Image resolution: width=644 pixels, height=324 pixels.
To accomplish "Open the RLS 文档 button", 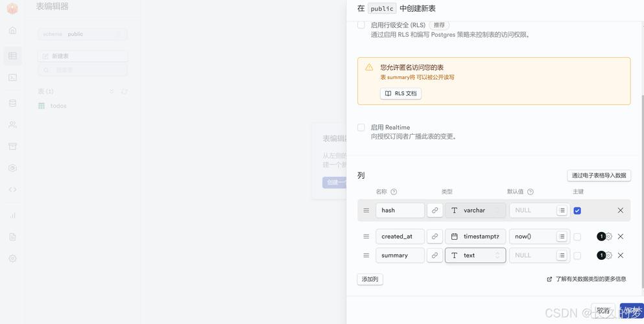I will pos(400,93).
